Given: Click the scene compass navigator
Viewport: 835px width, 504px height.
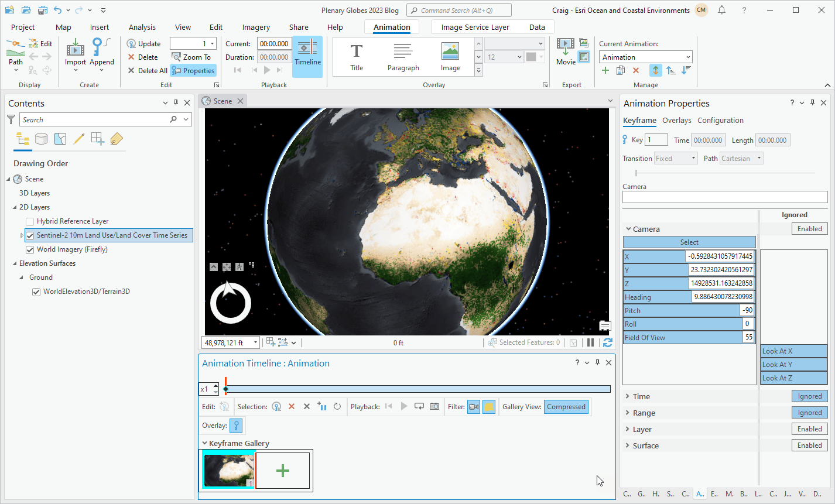Looking at the screenshot, I should tap(231, 303).
